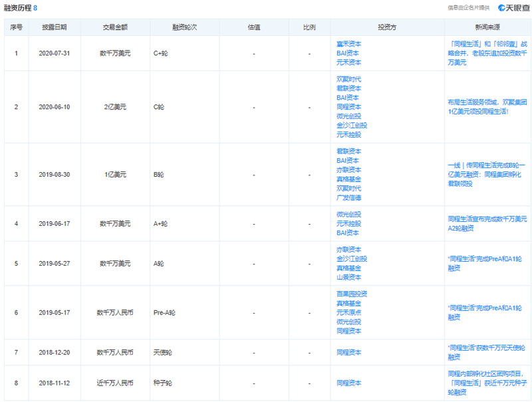Open the 种子轮 community group-buy news
The image size is (532, 402).
tap(487, 383)
